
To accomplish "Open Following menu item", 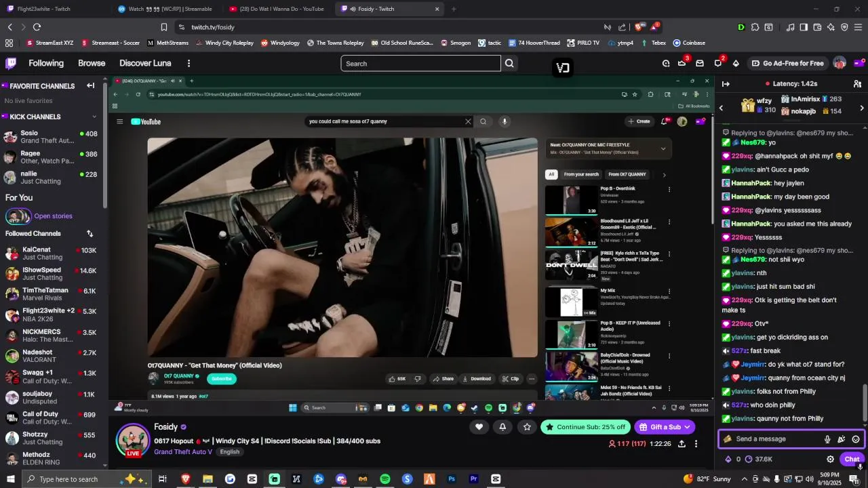I will point(46,63).
